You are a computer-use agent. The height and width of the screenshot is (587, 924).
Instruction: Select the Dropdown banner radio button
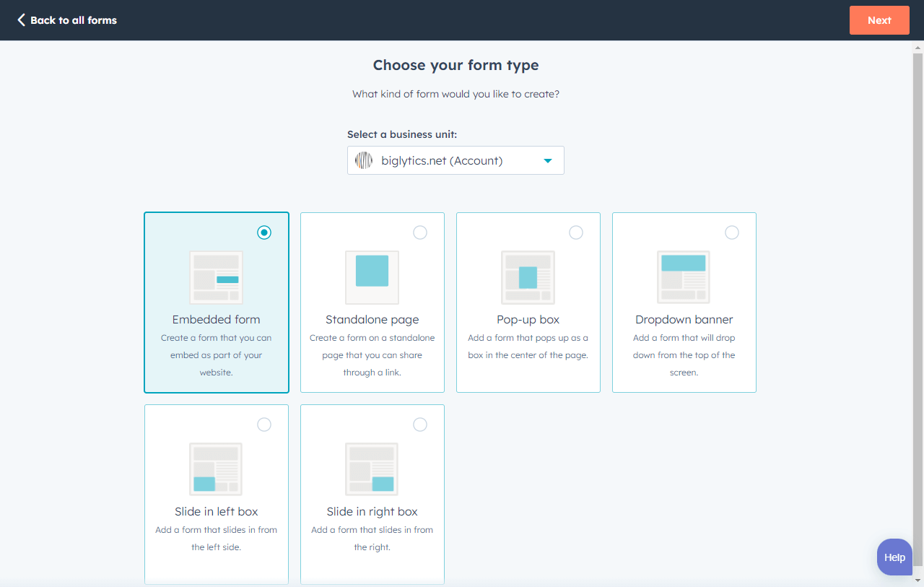tap(732, 232)
